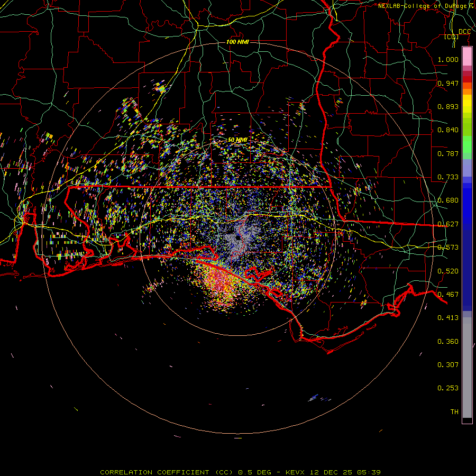Pick the orange band on the color bar
476x476 pixels.
467,89
